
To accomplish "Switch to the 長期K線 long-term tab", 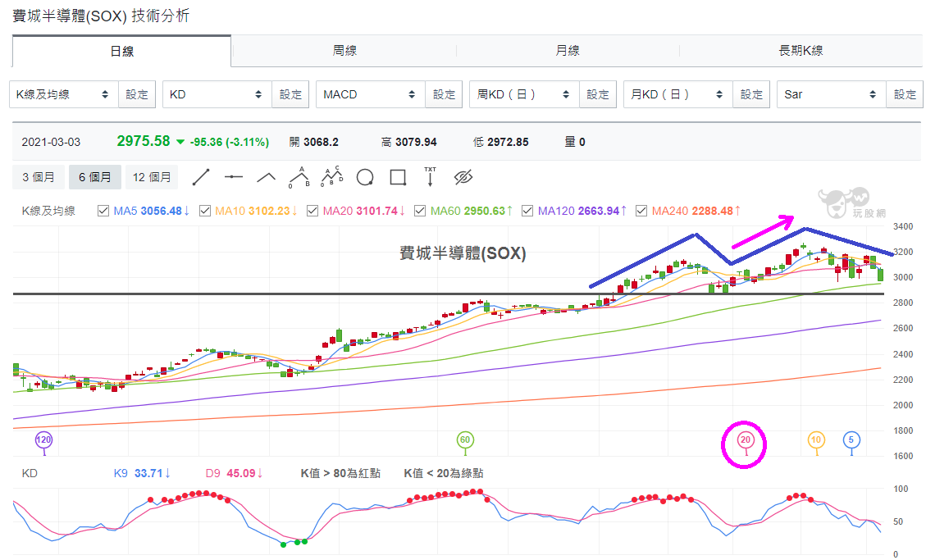I will point(801,51).
